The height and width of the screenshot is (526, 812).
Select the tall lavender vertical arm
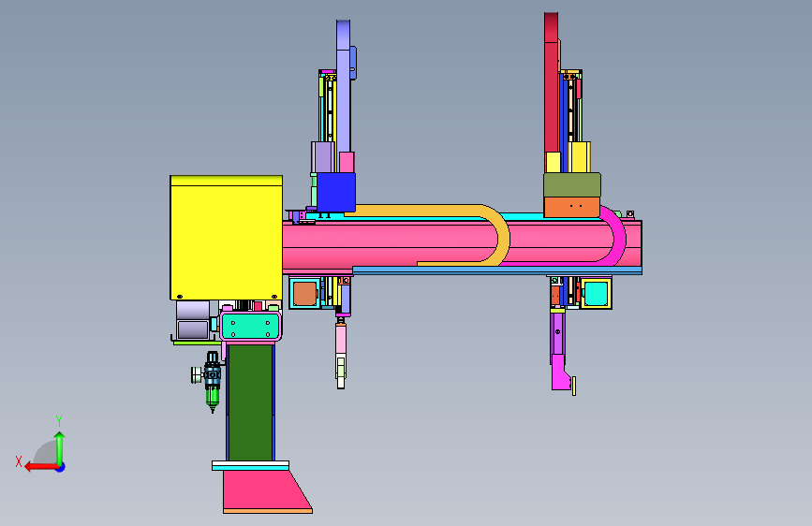344,88
